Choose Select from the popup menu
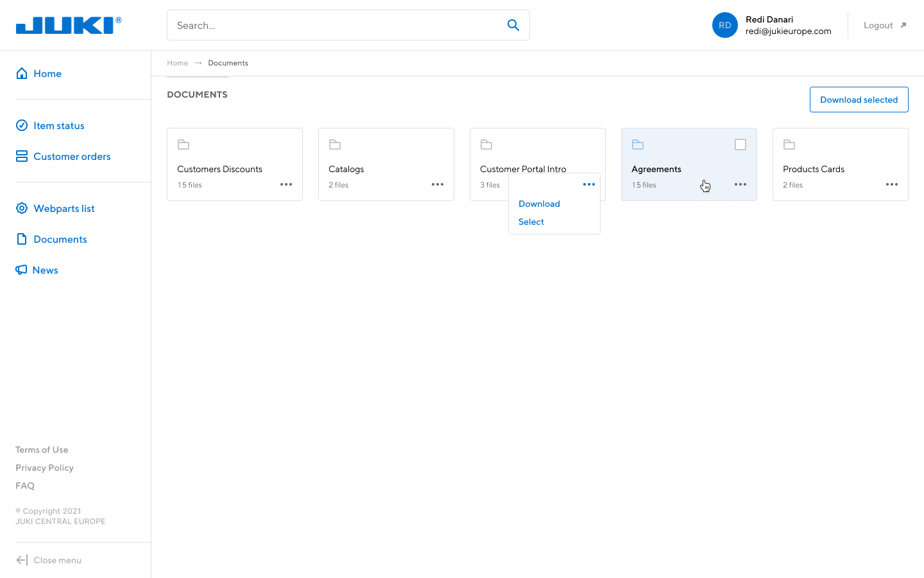Viewport: 924px width, 578px height. (x=531, y=222)
